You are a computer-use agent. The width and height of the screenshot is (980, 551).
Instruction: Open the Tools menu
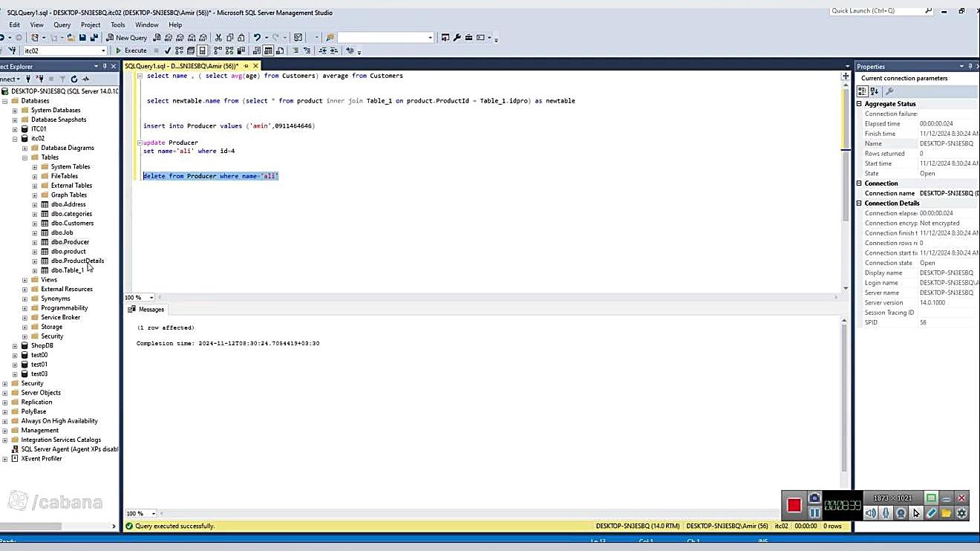118,25
